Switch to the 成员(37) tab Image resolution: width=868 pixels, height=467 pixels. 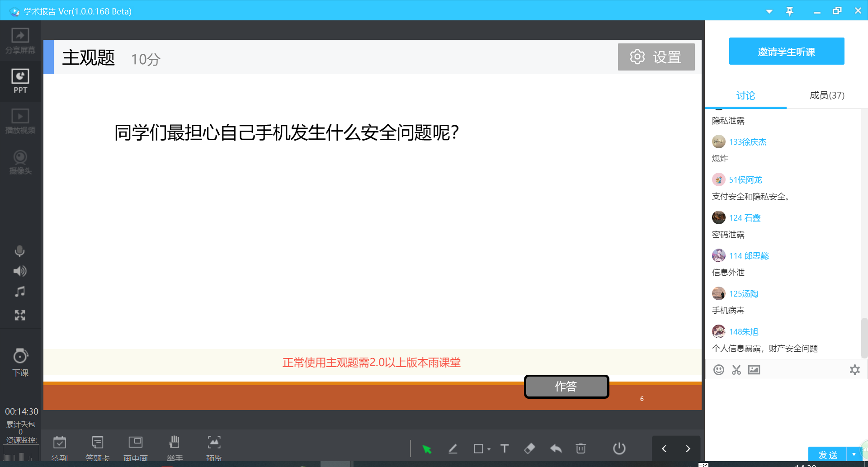(x=827, y=95)
